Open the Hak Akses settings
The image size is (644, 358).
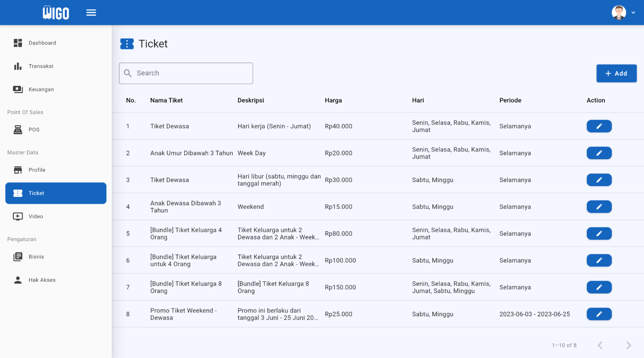click(x=42, y=280)
